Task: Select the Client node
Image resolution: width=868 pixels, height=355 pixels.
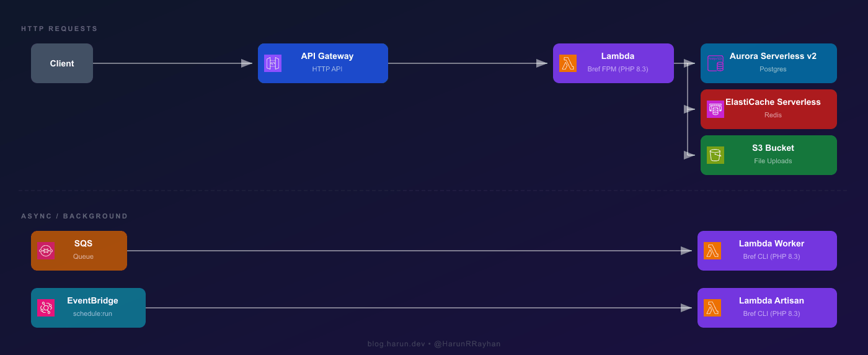Action: coord(62,63)
